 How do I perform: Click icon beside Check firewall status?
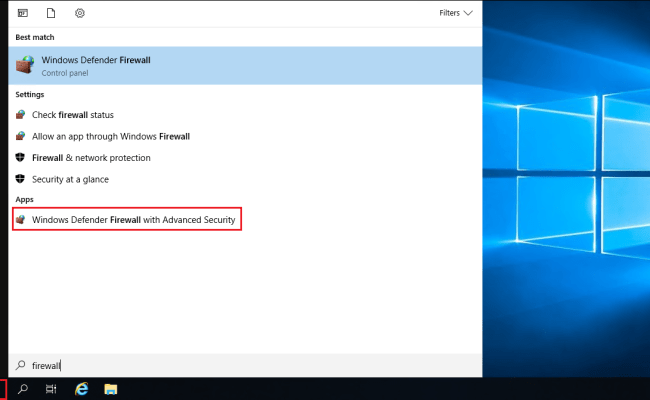click(20, 115)
